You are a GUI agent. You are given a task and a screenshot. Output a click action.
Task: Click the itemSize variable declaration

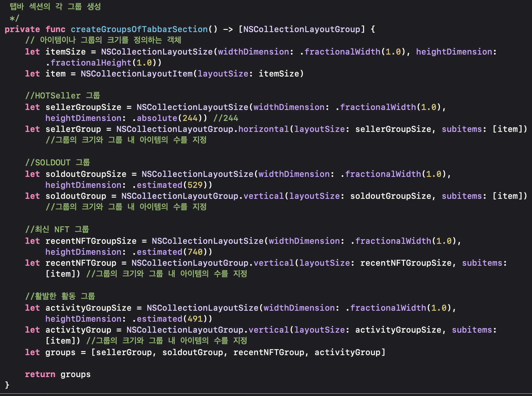pos(65,52)
